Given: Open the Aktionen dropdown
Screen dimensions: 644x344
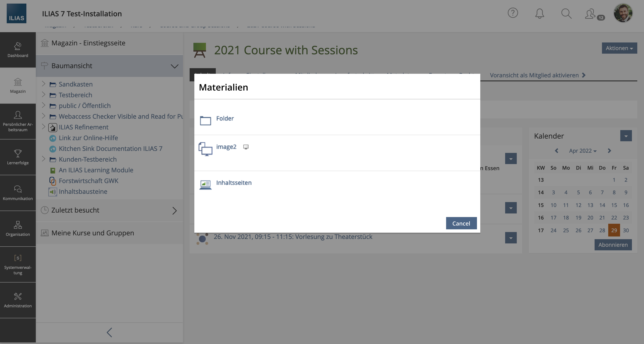Looking at the screenshot, I should (x=619, y=48).
